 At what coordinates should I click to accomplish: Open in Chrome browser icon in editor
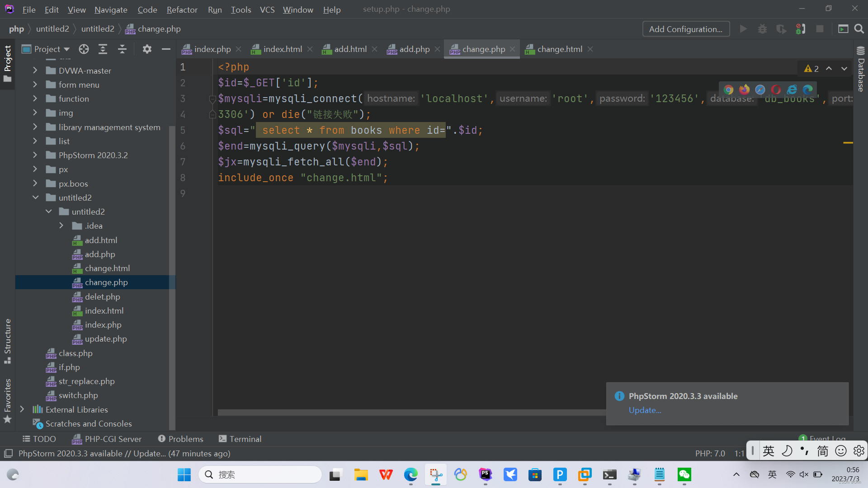728,89
